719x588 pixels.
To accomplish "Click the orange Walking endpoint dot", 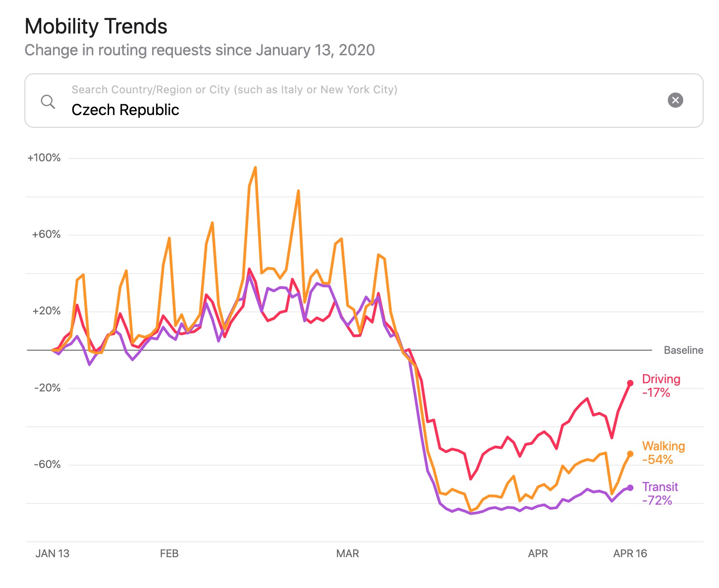I will (630, 454).
